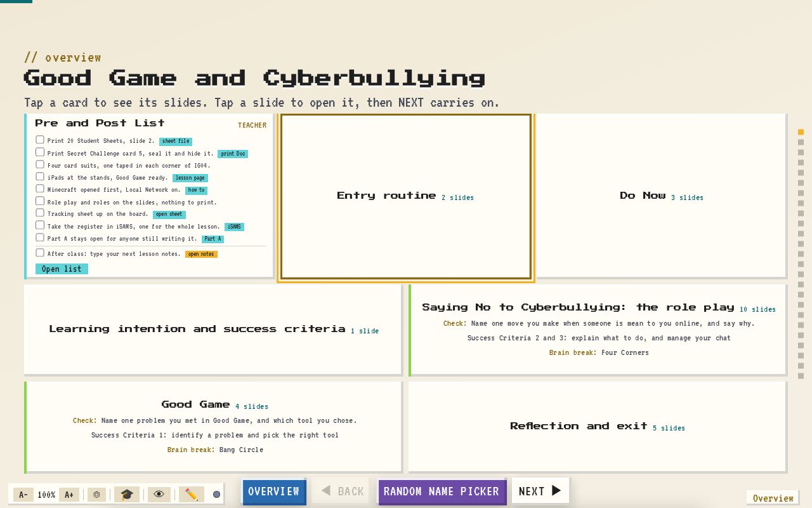Advance with the NEXT button
Viewport: 812px width, 508px height.
coord(540,491)
